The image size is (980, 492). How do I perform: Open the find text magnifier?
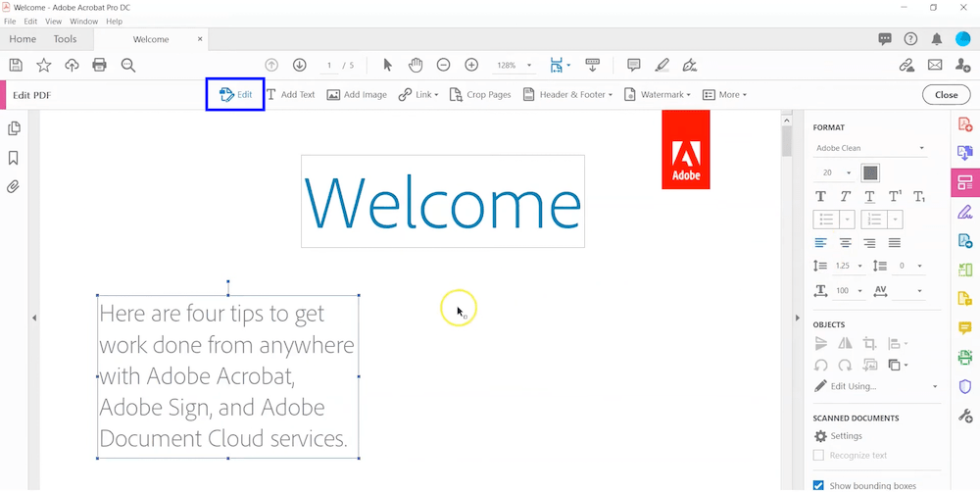[128, 65]
